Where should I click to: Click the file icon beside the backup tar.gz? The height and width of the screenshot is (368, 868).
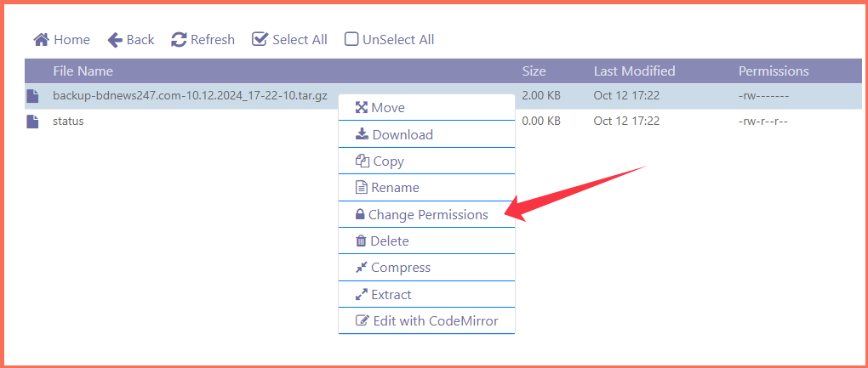tap(32, 96)
